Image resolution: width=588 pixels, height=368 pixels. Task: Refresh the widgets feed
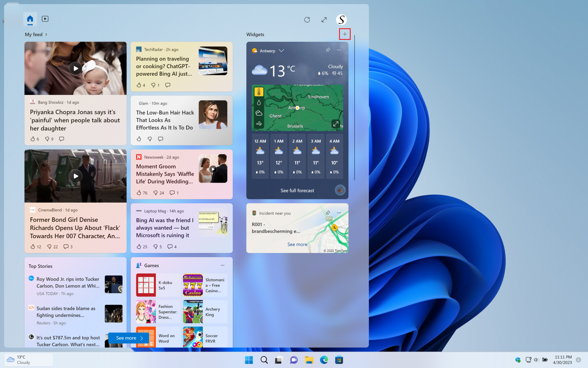tap(307, 20)
